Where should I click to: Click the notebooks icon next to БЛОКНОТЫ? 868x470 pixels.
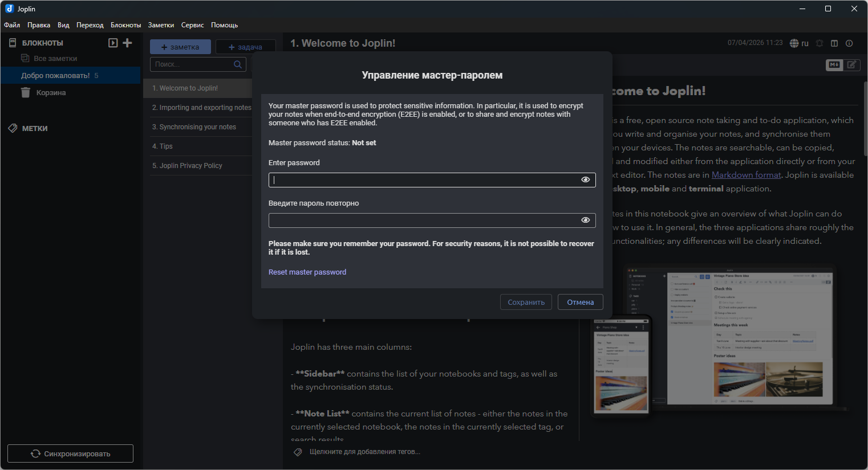(13, 43)
